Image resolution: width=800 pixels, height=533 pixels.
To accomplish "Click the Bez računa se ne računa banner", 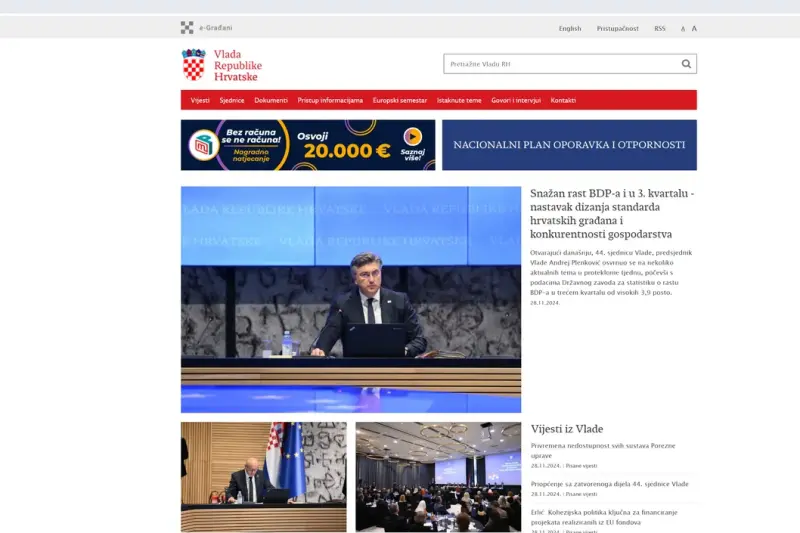I will [x=308, y=145].
